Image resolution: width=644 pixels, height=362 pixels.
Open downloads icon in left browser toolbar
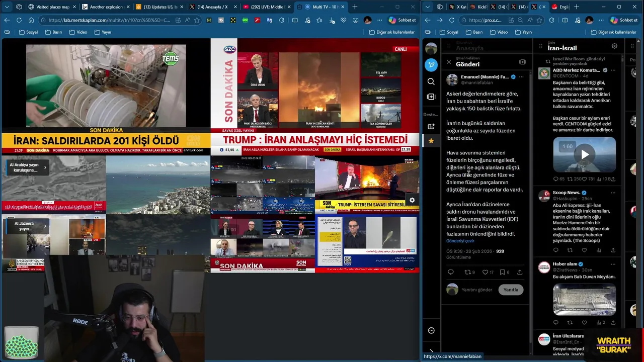click(332, 20)
